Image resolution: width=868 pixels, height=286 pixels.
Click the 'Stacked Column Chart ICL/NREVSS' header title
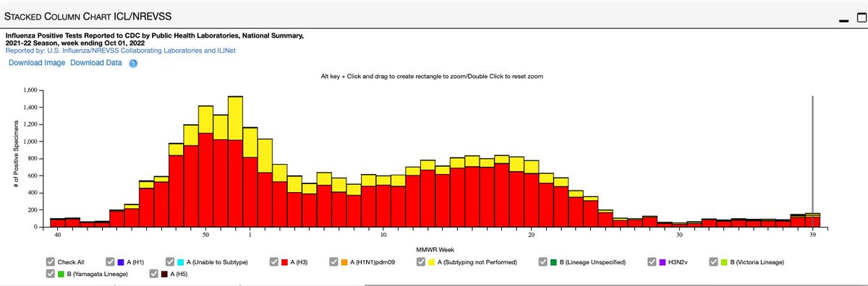pos(88,16)
